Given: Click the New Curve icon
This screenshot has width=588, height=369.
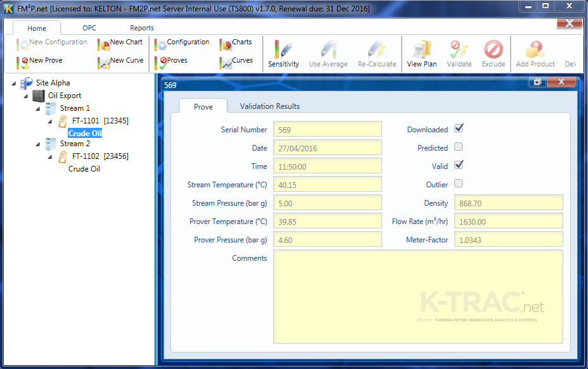Looking at the screenshot, I should coord(103,63).
